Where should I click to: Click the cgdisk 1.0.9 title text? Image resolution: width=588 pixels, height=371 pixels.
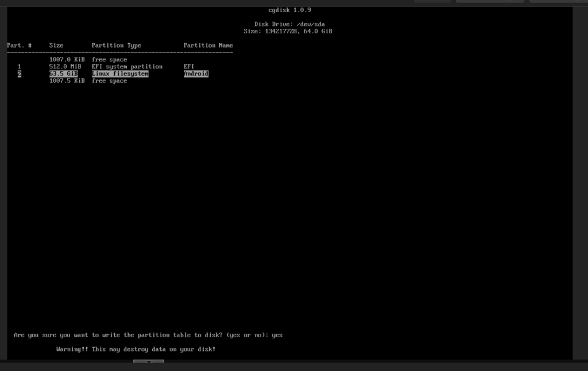click(x=289, y=10)
